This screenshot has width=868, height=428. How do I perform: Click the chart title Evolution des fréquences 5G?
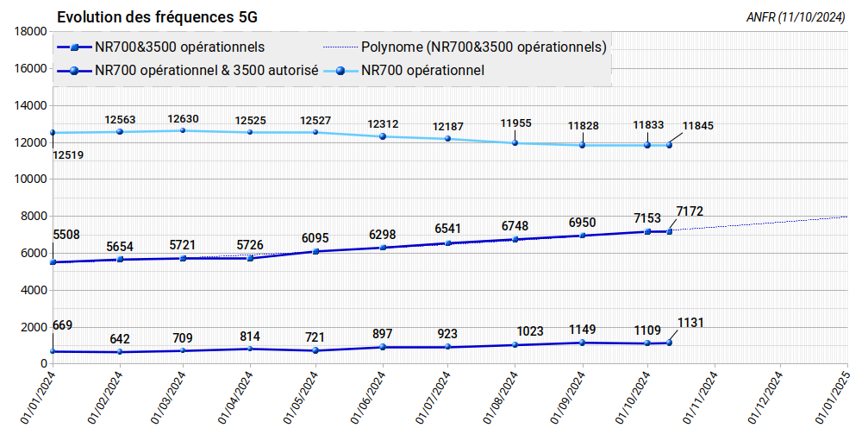(157, 17)
